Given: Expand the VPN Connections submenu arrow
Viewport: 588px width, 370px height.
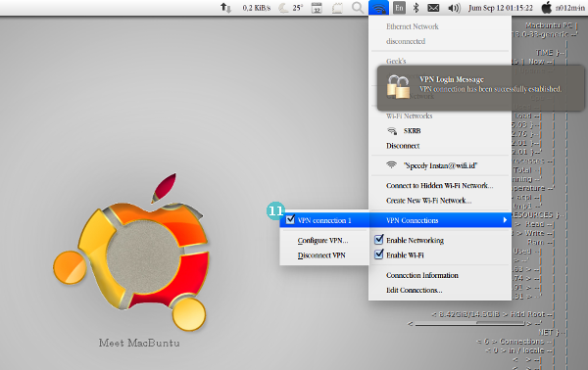Looking at the screenshot, I should (505, 220).
